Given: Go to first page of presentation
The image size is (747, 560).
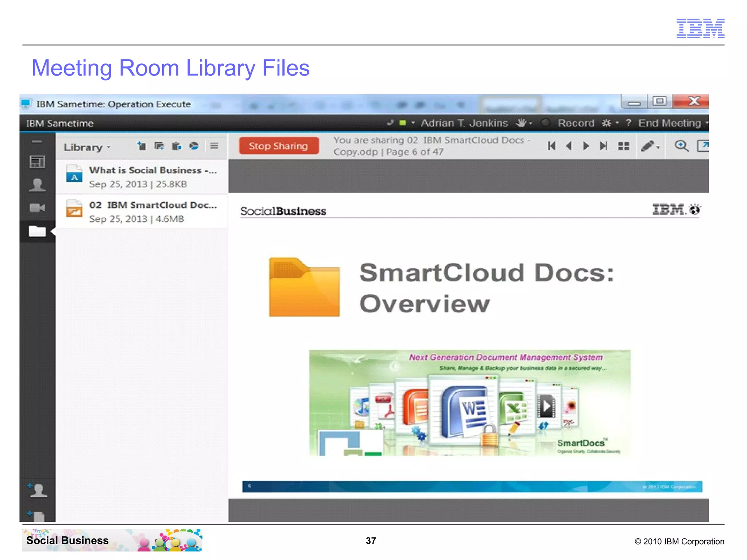Looking at the screenshot, I should (x=552, y=146).
